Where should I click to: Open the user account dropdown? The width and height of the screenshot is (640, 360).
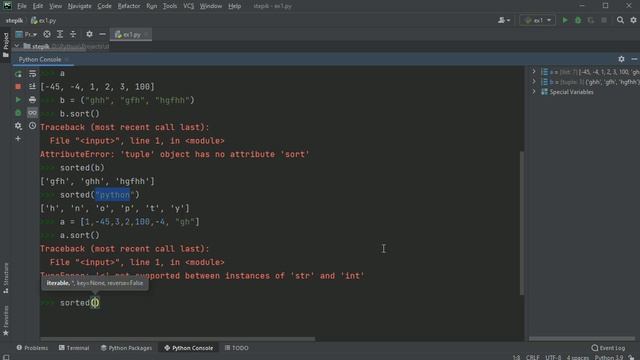pos(504,20)
